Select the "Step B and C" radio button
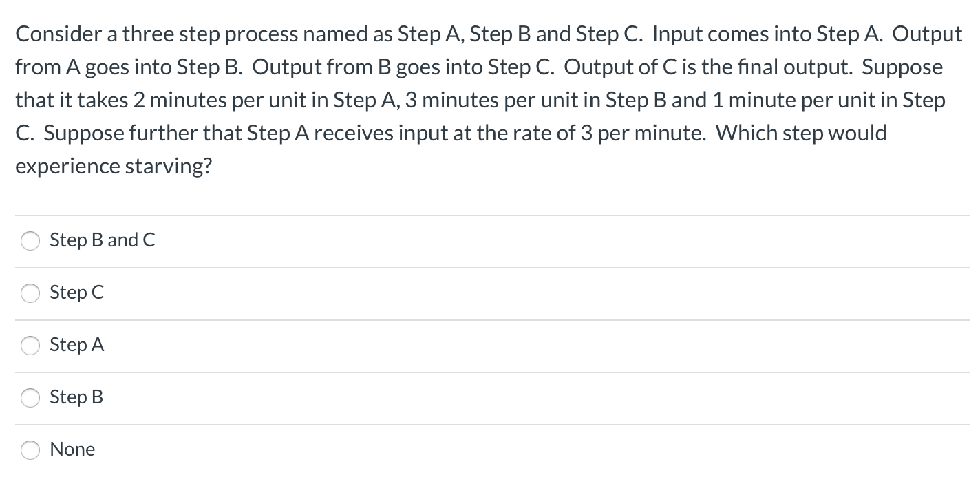 pos(30,241)
